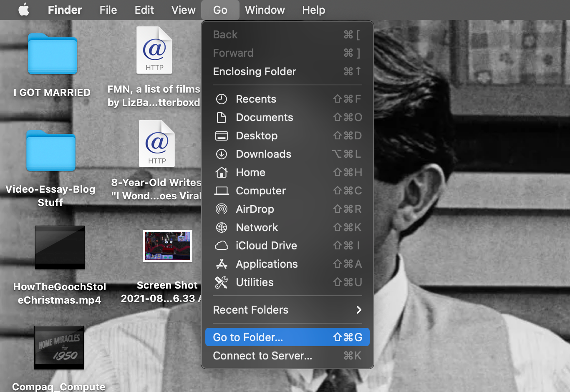This screenshot has width=570, height=392.
Task: Expand the Recent Folders submenu arrow
Action: (359, 309)
